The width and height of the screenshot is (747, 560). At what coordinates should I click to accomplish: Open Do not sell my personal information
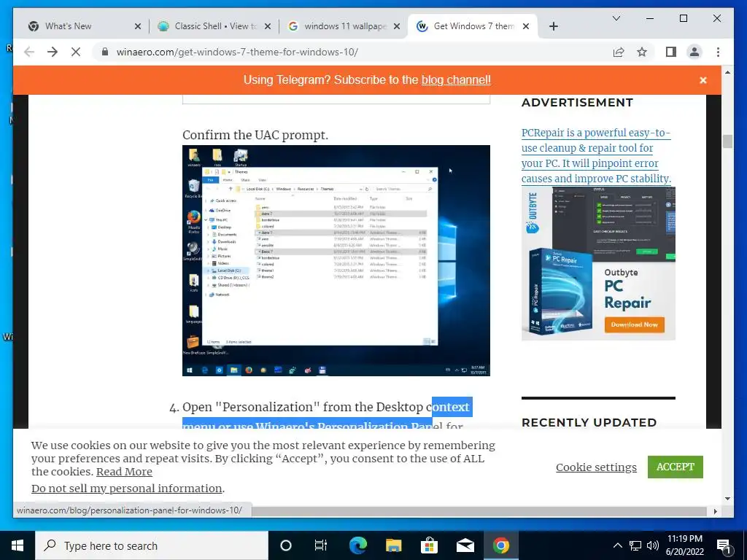[127, 489]
